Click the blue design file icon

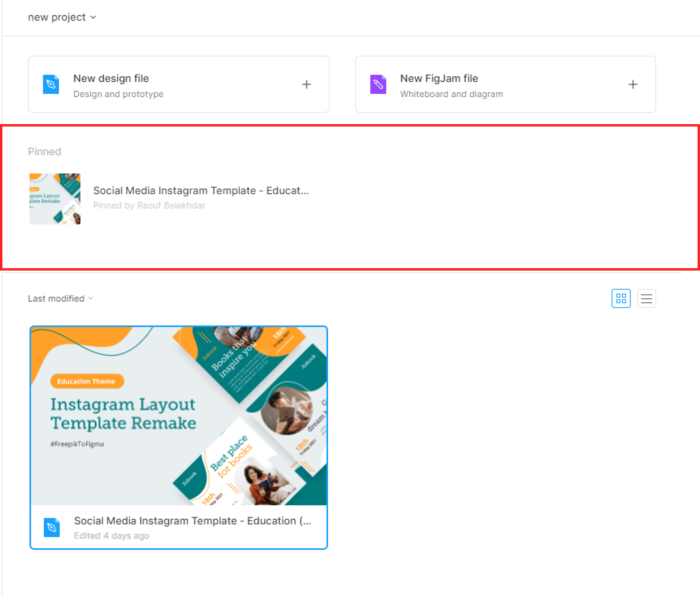[x=51, y=84]
